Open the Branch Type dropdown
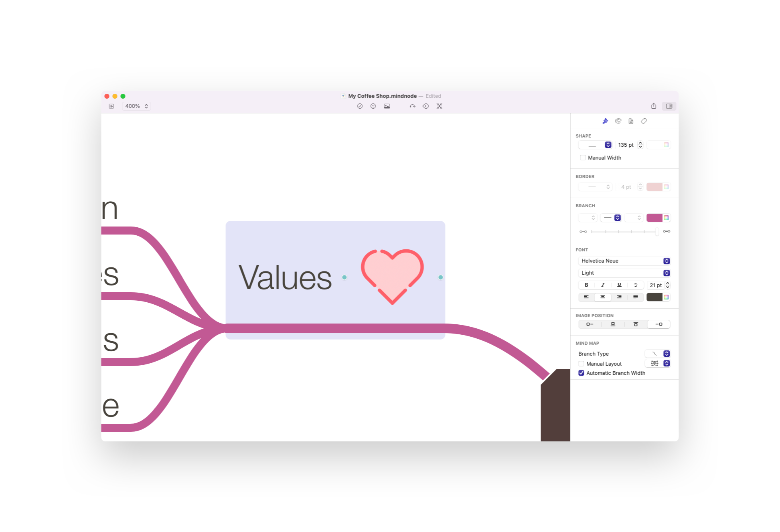This screenshot has width=780, height=532. click(x=657, y=354)
